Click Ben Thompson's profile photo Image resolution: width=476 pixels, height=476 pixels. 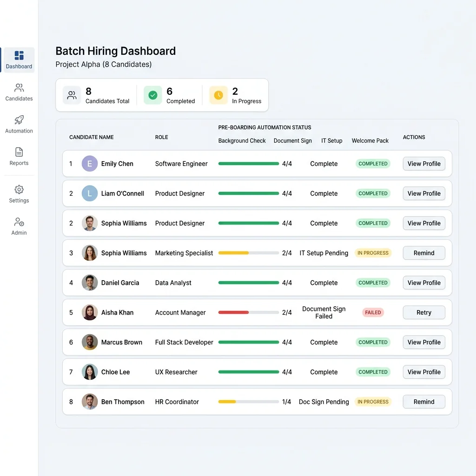(90, 402)
